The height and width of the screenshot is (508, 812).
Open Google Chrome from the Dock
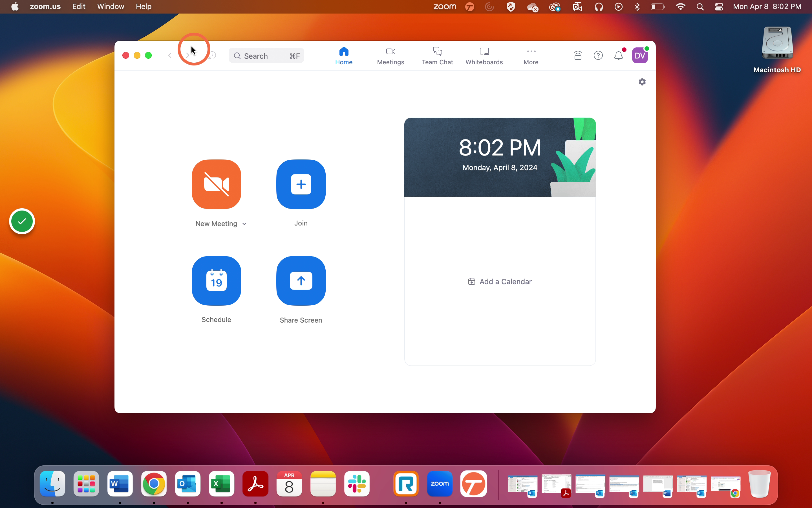[x=154, y=483]
